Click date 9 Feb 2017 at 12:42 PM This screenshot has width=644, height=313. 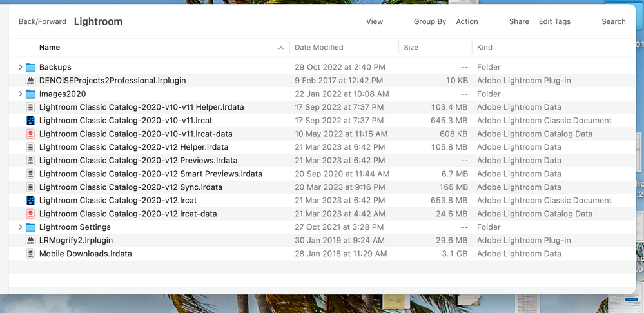tap(339, 81)
